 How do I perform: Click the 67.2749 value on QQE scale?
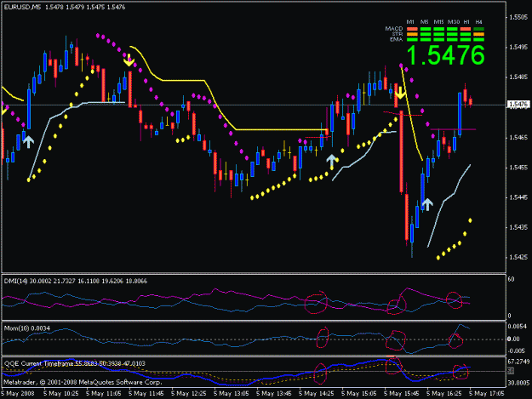tap(518, 362)
